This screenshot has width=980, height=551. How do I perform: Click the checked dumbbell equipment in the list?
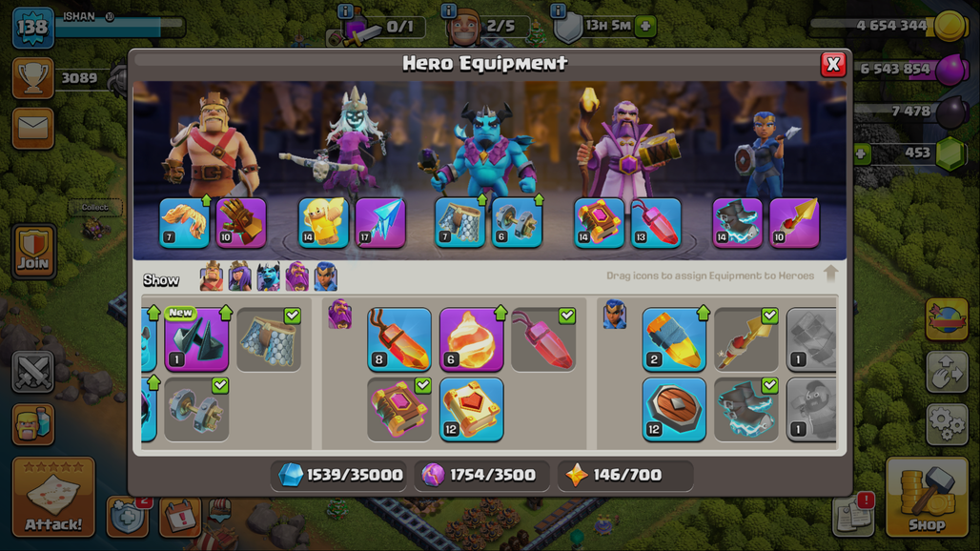tap(196, 410)
